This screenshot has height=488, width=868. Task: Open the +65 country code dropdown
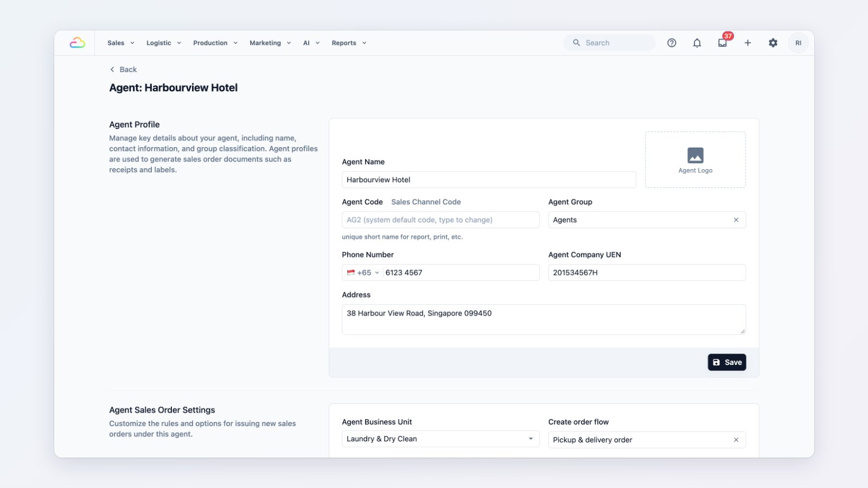tap(363, 273)
